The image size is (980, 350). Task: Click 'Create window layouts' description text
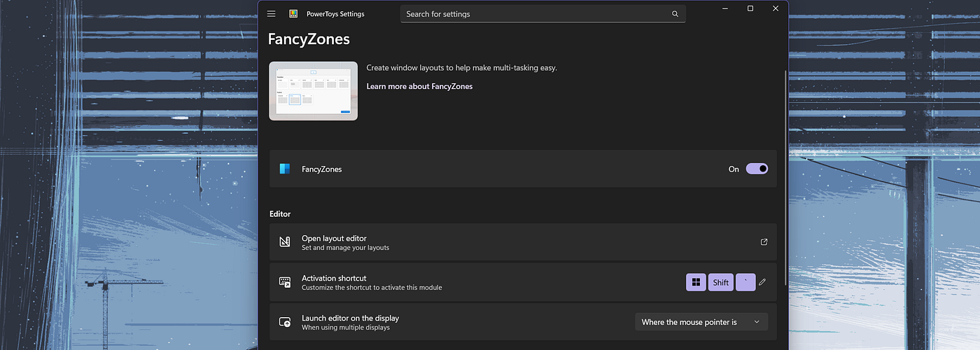tap(462, 68)
